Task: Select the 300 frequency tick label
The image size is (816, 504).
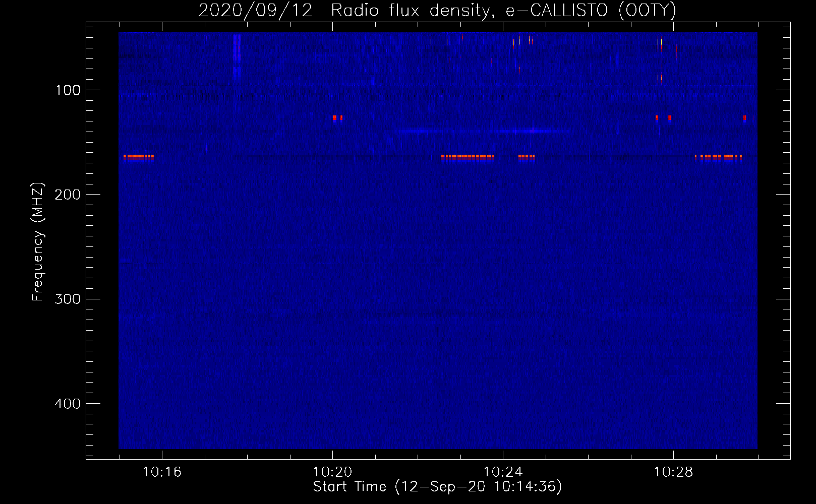Action: 68,299
